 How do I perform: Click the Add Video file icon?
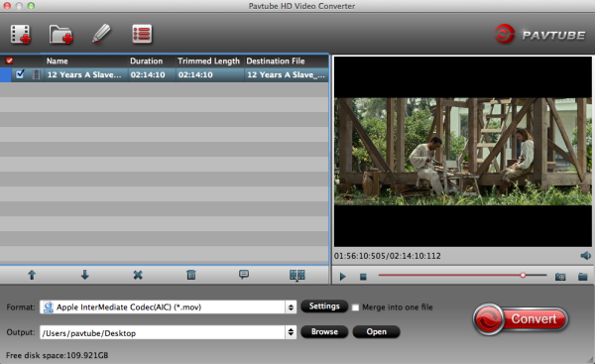tap(21, 35)
